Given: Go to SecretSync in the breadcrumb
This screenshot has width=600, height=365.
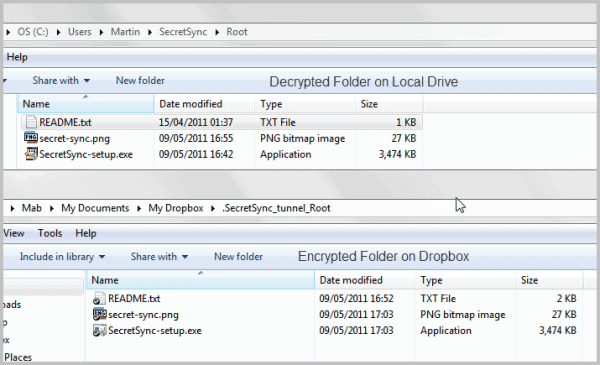Looking at the screenshot, I should [x=183, y=32].
